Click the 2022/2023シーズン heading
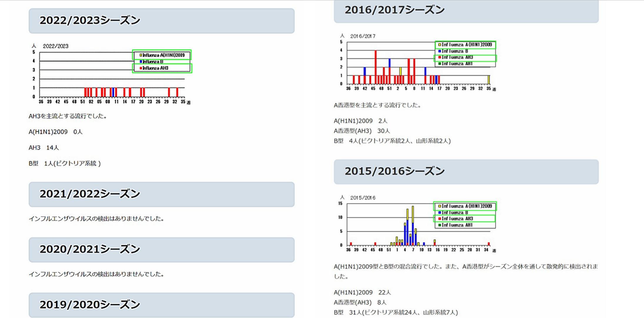The height and width of the screenshot is (318, 644). (x=90, y=21)
